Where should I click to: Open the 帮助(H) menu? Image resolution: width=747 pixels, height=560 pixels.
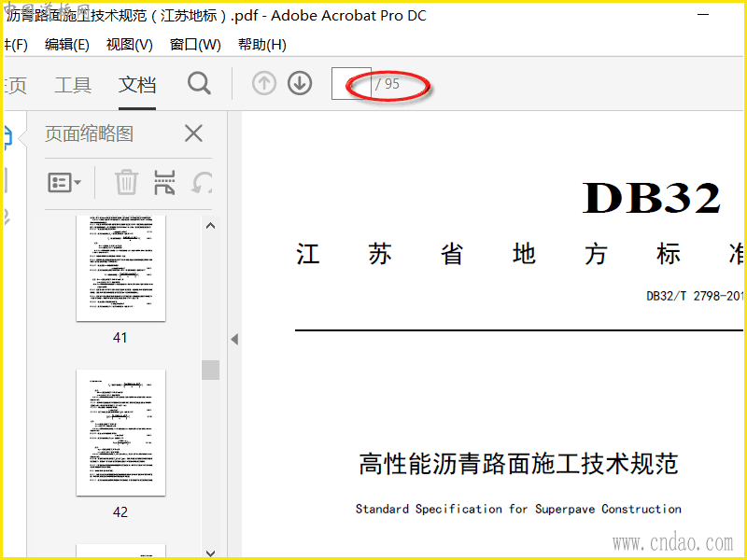click(x=262, y=45)
